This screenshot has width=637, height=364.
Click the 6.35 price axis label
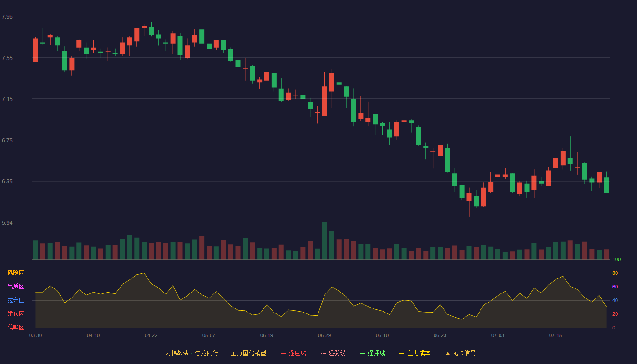pyautogui.click(x=7, y=182)
